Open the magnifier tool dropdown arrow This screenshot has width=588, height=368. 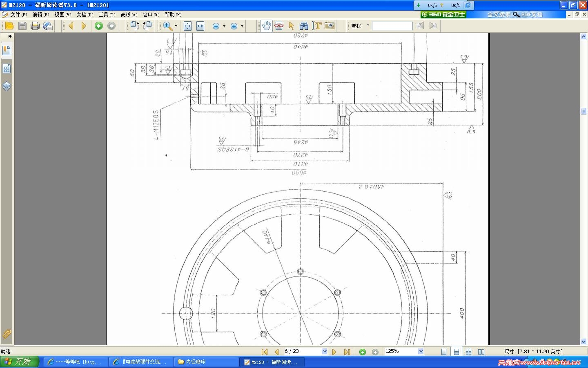click(176, 26)
